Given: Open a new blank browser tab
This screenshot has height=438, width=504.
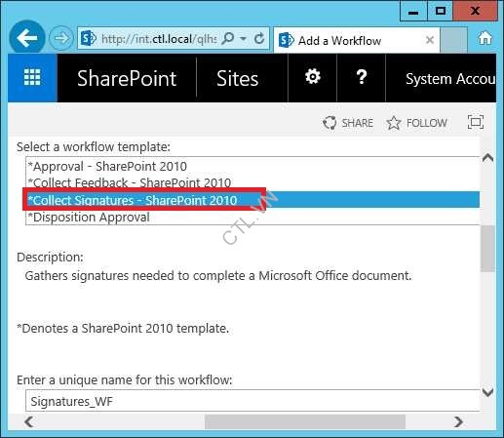Looking at the screenshot, I should pos(453,40).
